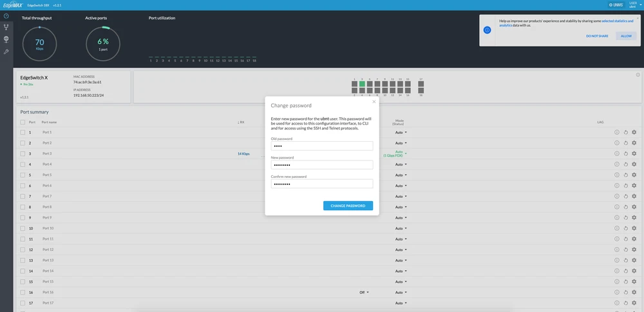Click the Old password input field

322,146
